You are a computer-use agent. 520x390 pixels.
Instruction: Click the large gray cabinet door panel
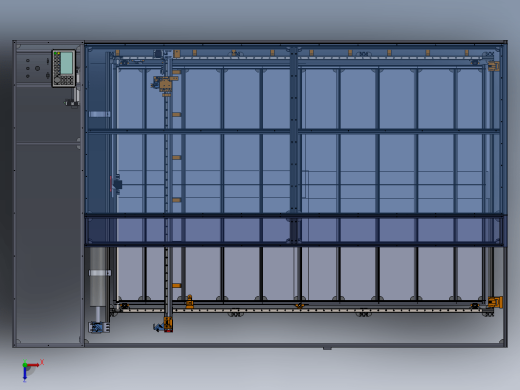pyautogui.click(x=48, y=243)
